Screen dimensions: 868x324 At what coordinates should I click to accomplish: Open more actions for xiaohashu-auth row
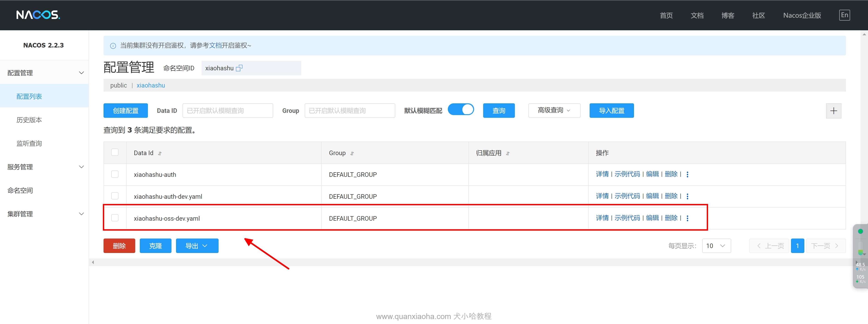(x=687, y=174)
